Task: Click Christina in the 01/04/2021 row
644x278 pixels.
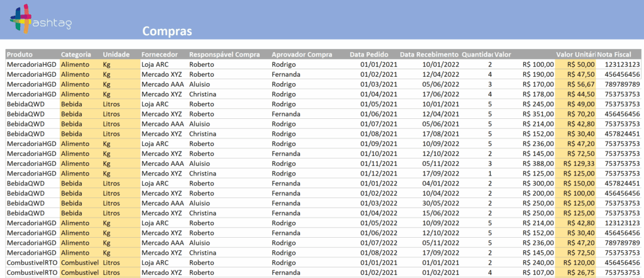Action: (x=203, y=94)
